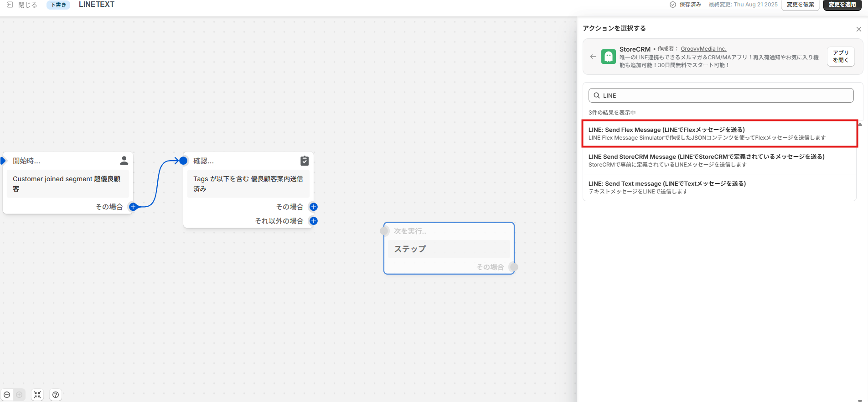This screenshot has width=868, height=402.
Task: Click the clipboard check icon on the 確認 node
Action: [305, 161]
